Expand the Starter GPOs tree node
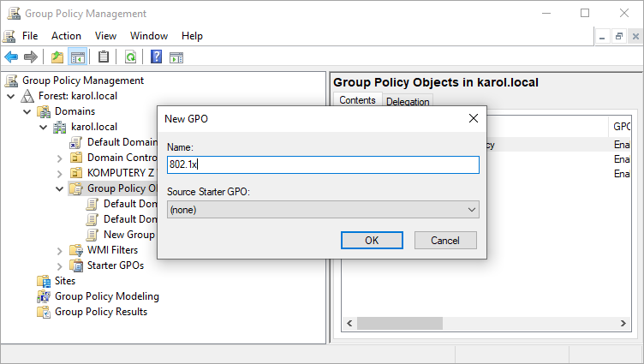 [x=59, y=266]
